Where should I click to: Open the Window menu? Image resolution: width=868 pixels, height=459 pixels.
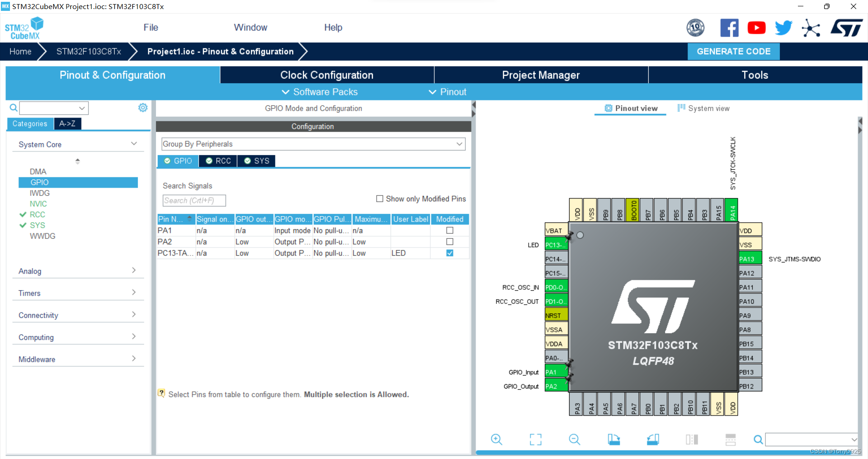point(250,28)
